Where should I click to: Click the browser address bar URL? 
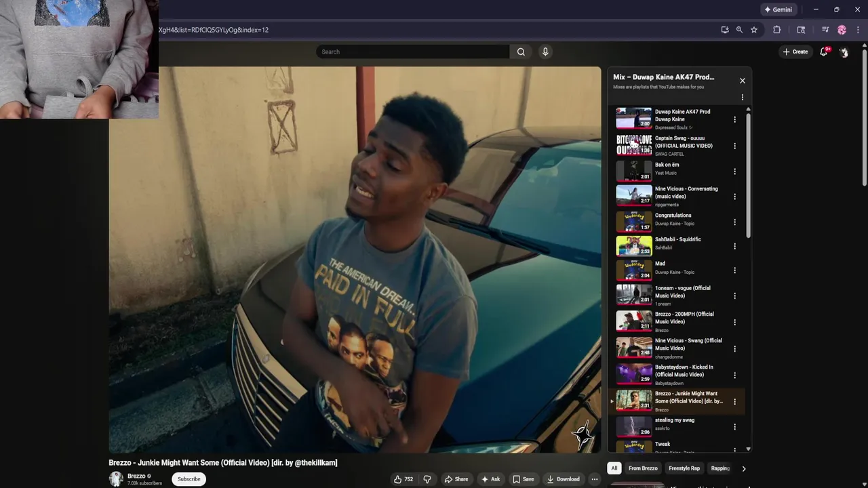[x=214, y=30]
